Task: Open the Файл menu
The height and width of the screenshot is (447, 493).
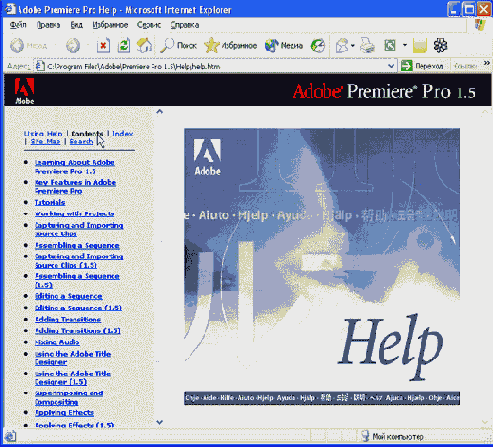Action: (x=18, y=25)
